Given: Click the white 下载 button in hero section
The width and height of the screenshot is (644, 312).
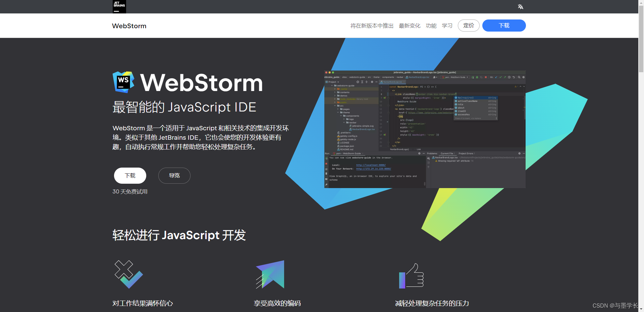Looking at the screenshot, I should click(130, 176).
